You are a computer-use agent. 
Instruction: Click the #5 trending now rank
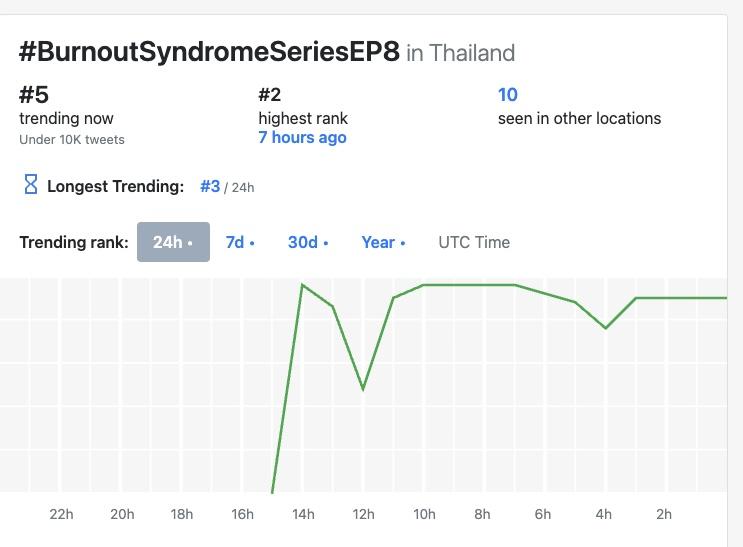pos(34,95)
